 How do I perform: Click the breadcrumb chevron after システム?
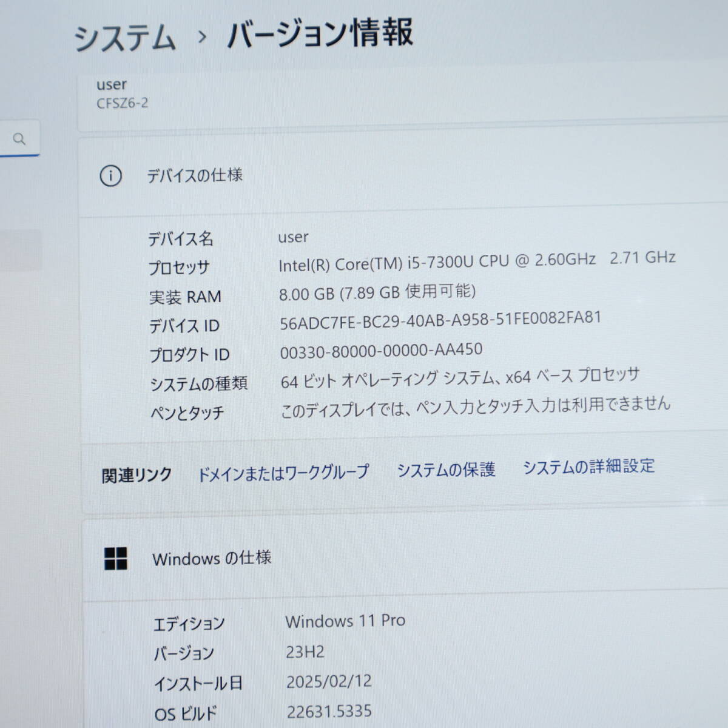(x=202, y=38)
